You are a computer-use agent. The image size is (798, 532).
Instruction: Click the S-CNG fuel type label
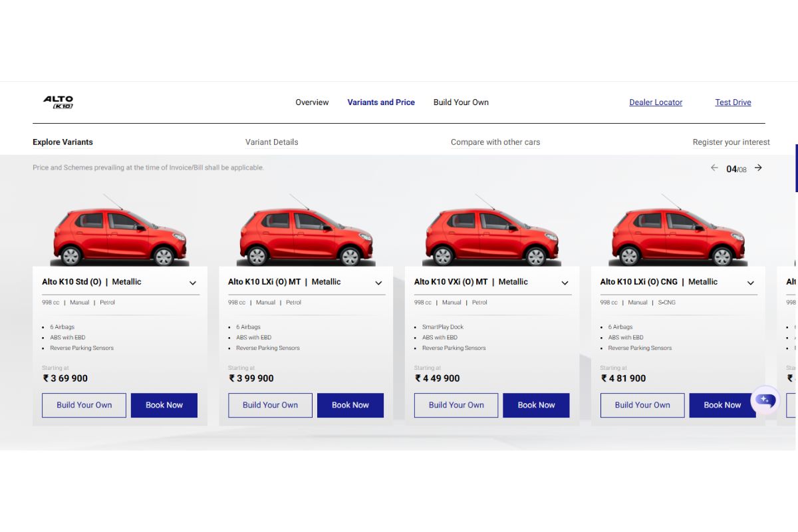point(666,303)
